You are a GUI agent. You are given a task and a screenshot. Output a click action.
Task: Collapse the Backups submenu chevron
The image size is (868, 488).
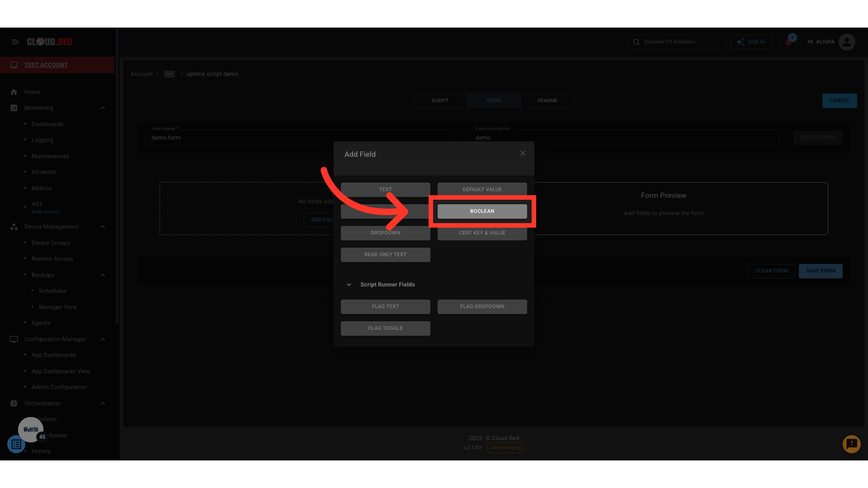(x=103, y=275)
